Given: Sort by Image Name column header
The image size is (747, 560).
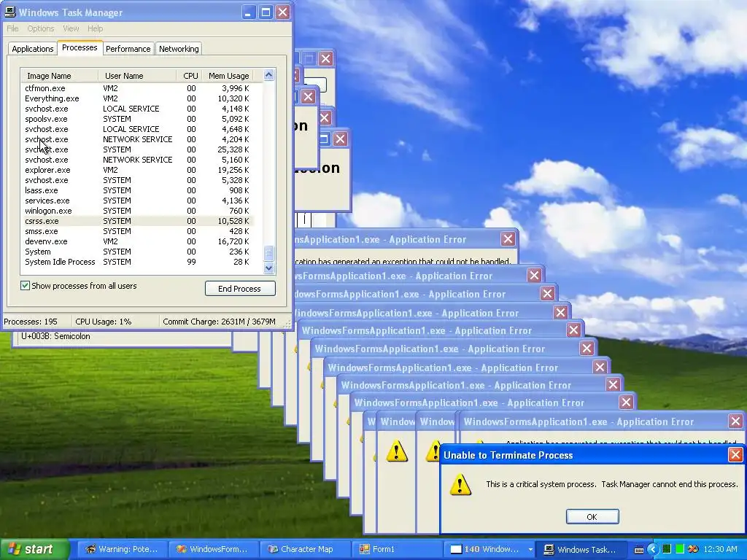Looking at the screenshot, I should 60,76.
